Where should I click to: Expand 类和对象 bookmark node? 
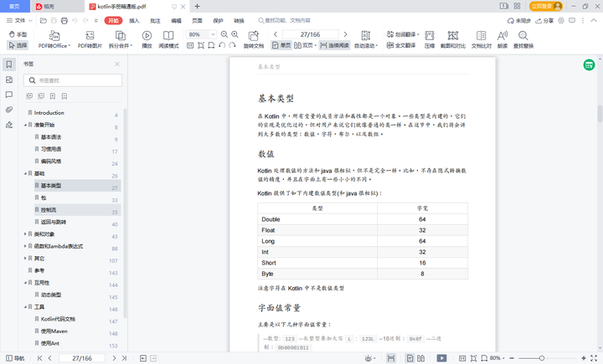click(25, 234)
